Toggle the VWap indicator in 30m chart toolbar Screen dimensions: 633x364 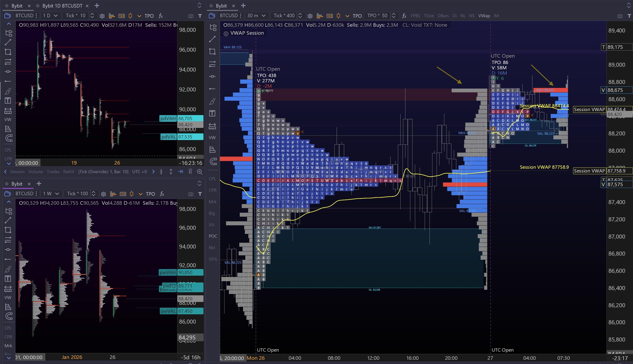pyautogui.click(x=484, y=16)
